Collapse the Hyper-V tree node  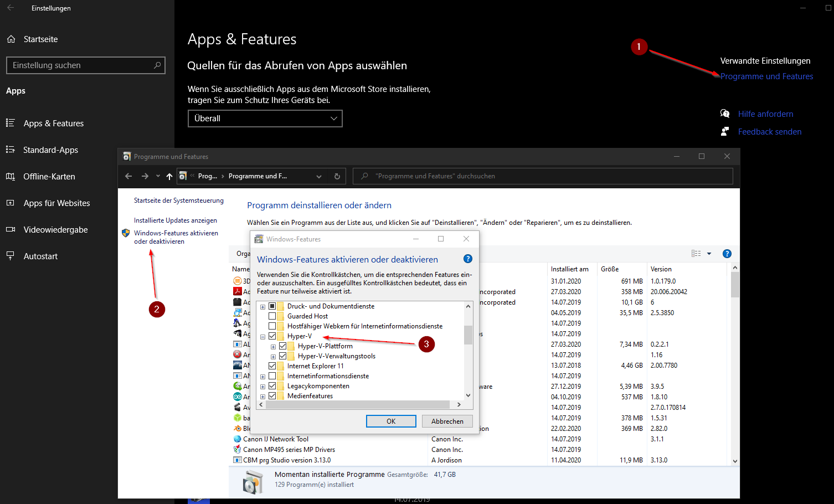262,337
